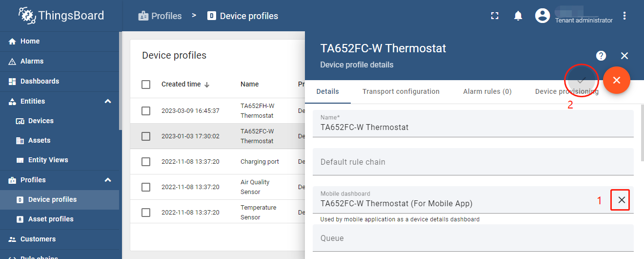Edit the Name field
This screenshot has height=259, width=644.
(473, 124)
